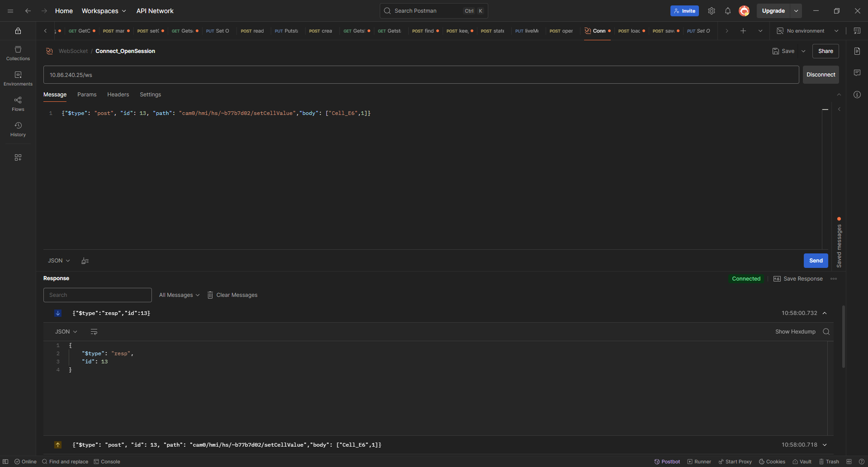Expand the JSON message type dropdown
The height and width of the screenshot is (467, 868).
58,261
